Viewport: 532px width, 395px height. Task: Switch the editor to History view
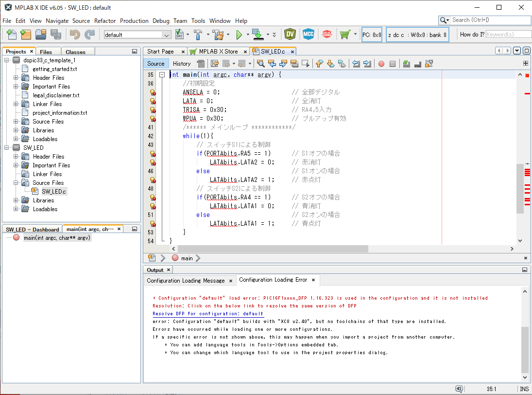click(x=182, y=64)
